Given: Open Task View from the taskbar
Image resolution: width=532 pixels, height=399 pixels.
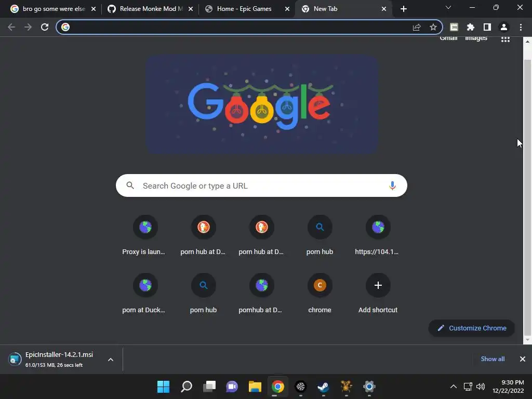Looking at the screenshot, I should pyautogui.click(x=209, y=387).
